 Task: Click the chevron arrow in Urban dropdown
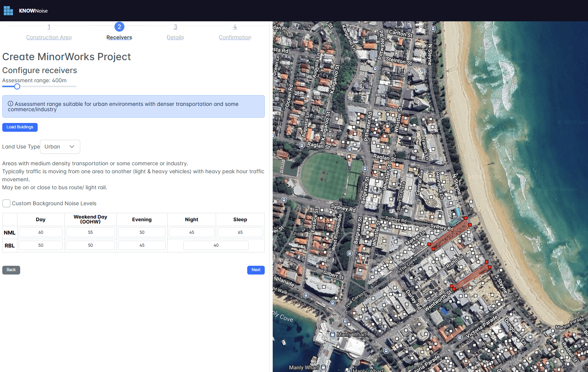[72, 147]
